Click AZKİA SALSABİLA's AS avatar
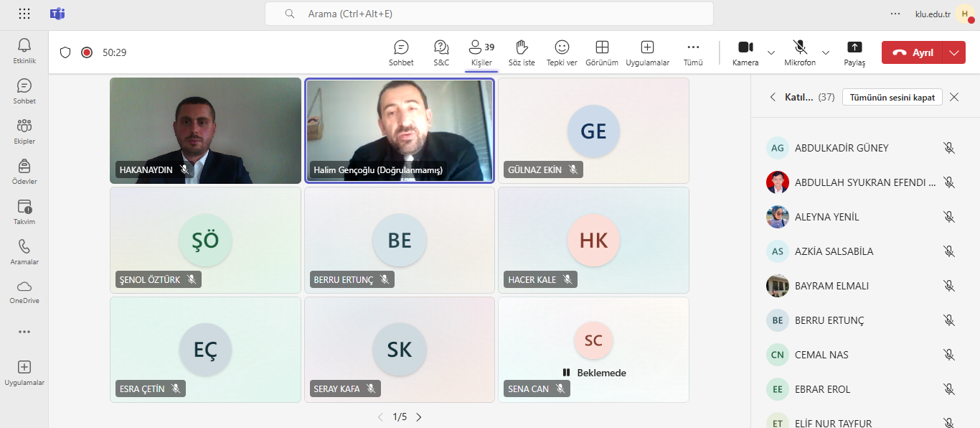 778,251
